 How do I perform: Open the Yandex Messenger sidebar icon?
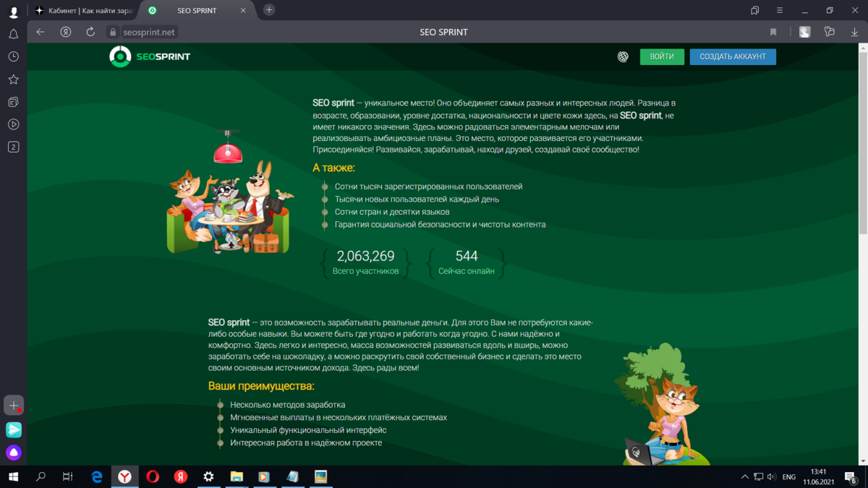click(x=14, y=429)
